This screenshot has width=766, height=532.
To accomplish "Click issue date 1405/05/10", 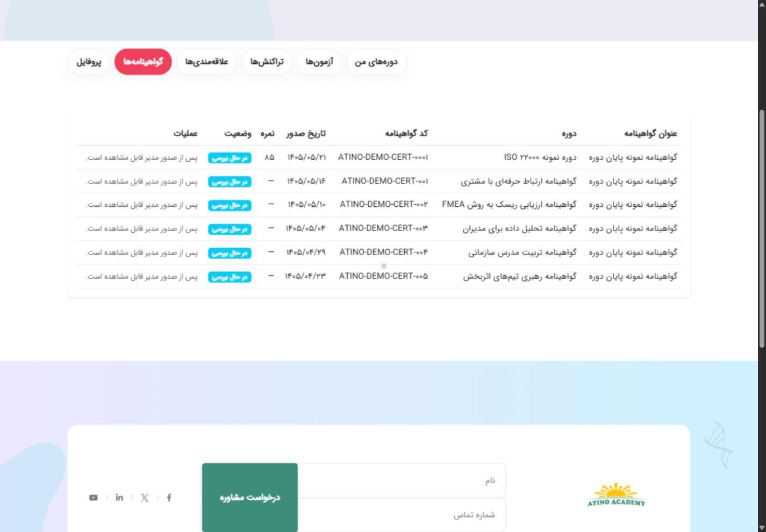I will (x=306, y=205).
